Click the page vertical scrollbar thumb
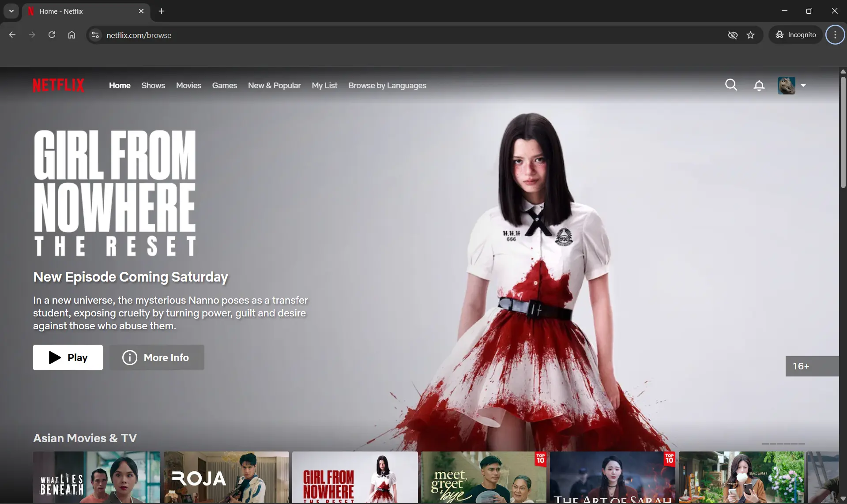 pos(843,132)
